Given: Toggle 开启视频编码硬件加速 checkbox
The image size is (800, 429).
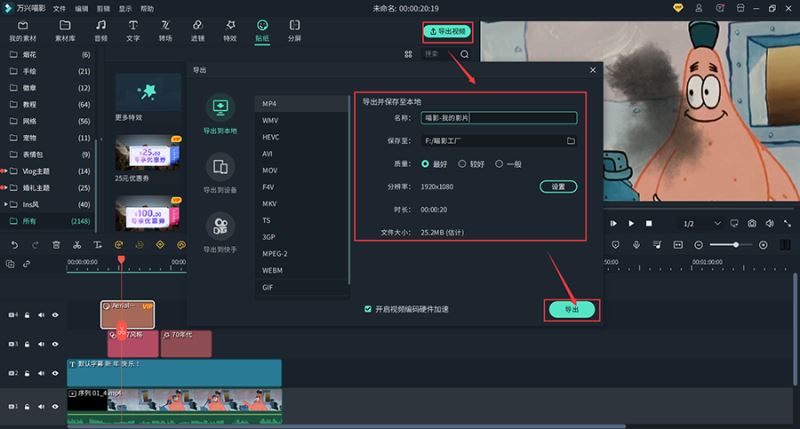Looking at the screenshot, I should tap(367, 309).
